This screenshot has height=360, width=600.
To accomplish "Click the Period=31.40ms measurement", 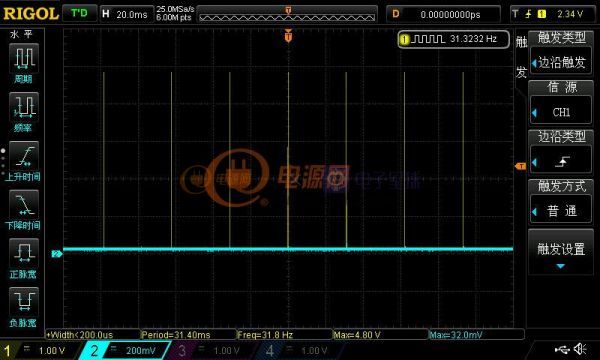I will 176,335.
